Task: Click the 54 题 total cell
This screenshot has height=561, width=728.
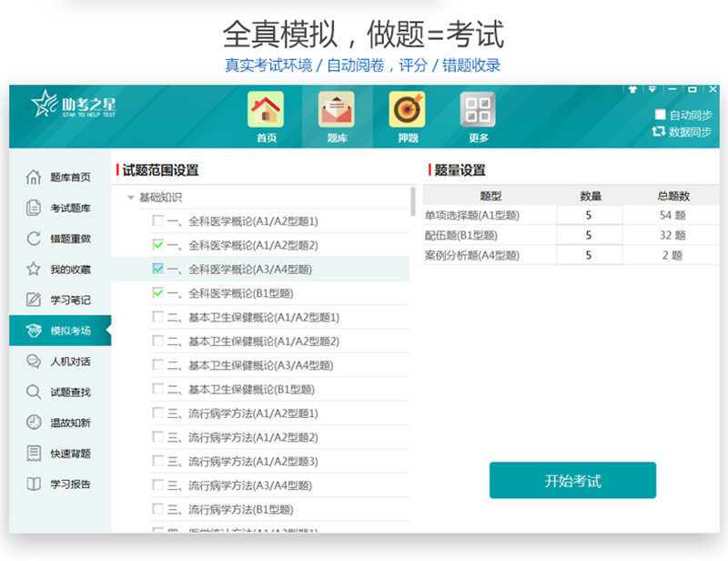Action: (x=672, y=215)
